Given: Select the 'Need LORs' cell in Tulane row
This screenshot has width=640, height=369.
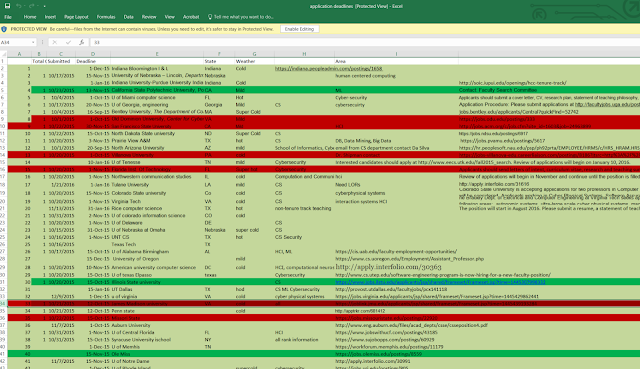Looking at the screenshot, I should 396,184.
